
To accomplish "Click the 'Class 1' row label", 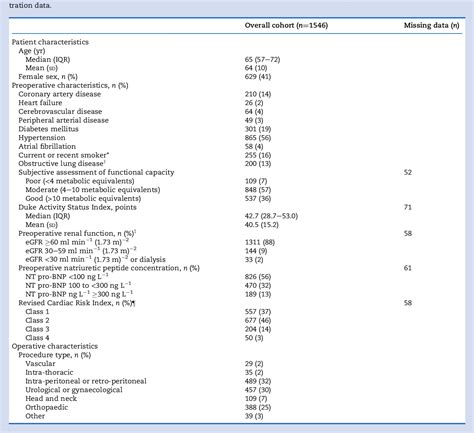I will (37, 311).
